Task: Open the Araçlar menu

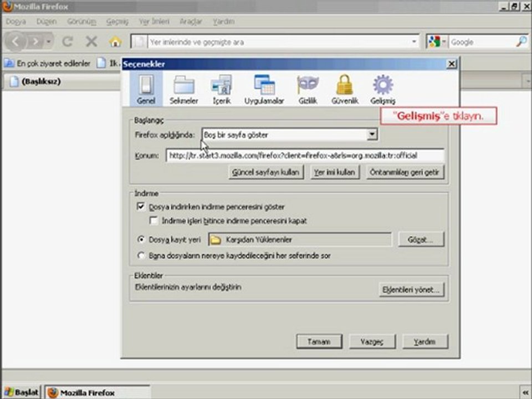Action: [x=191, y=22]
